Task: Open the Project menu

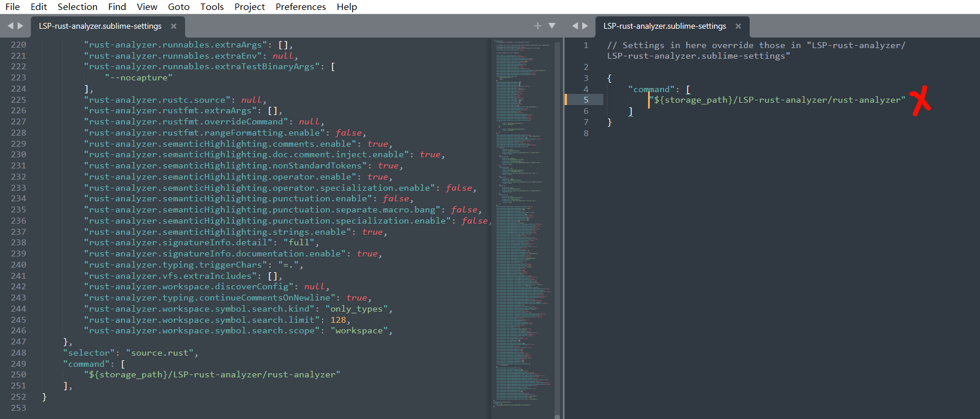Action: coord(249,7)
